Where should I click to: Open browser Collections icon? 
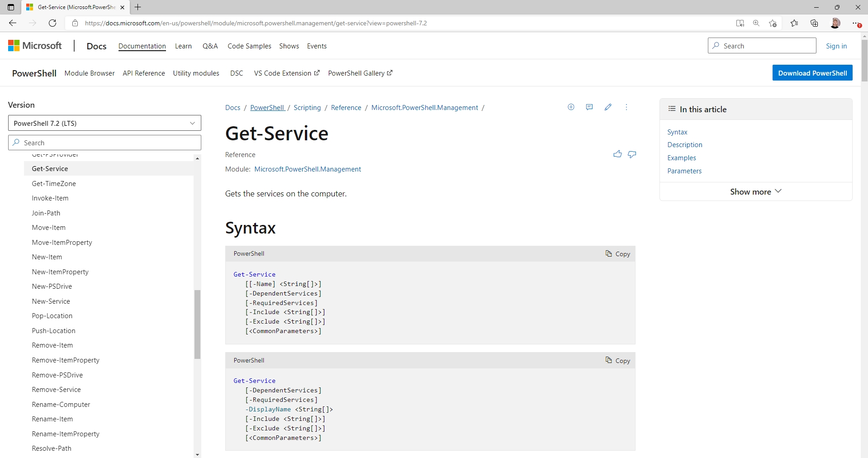tap(814, 23)
